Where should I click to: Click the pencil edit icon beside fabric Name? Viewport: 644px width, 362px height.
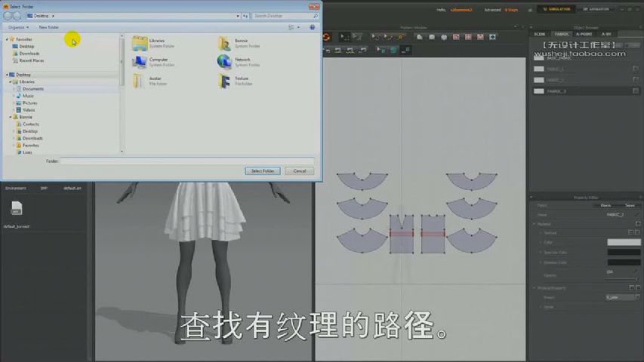[x=637, y=214]
